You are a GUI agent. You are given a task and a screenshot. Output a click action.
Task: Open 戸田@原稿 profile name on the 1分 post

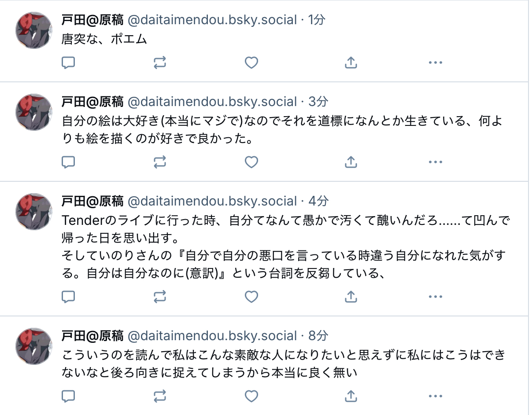(x=92, y=20)
